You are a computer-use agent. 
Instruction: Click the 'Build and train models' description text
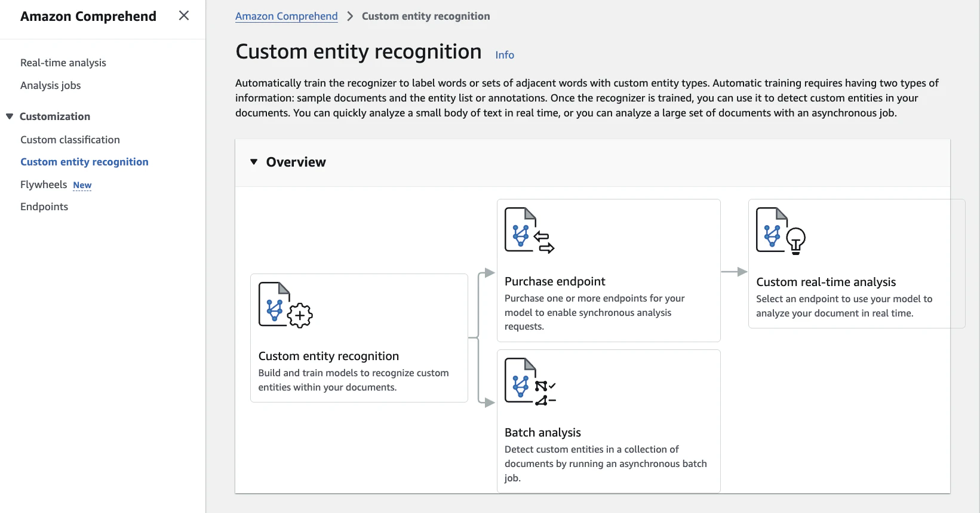354,380
